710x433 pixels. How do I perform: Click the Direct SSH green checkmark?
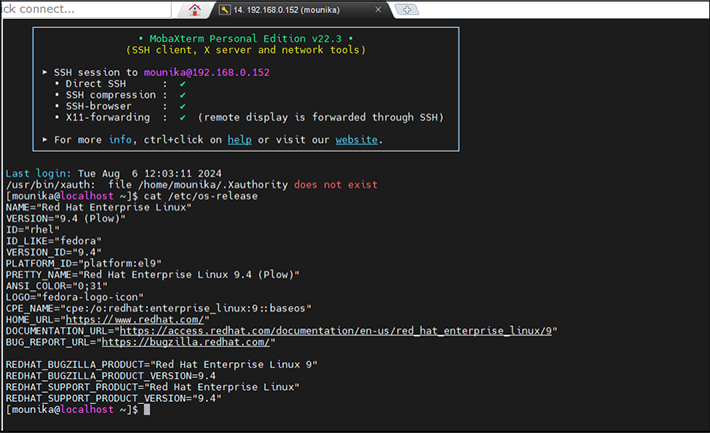181,84
